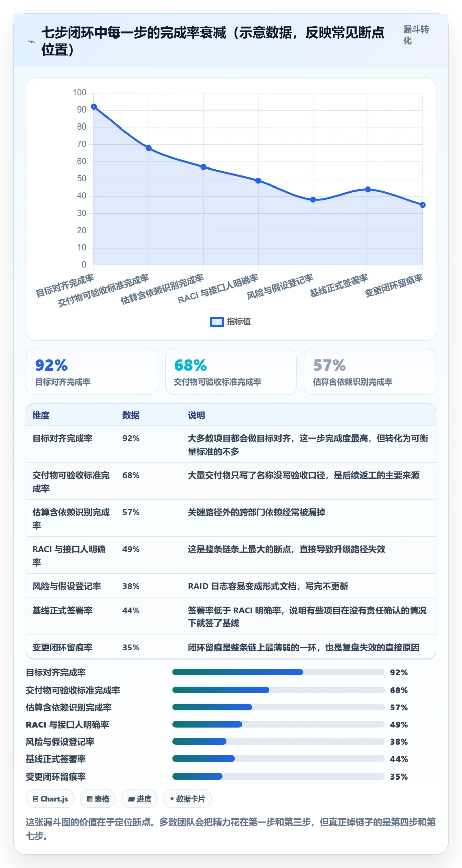462x868 pixels.
Task: Click the chart data point at 92
Action: pos(94,107)
